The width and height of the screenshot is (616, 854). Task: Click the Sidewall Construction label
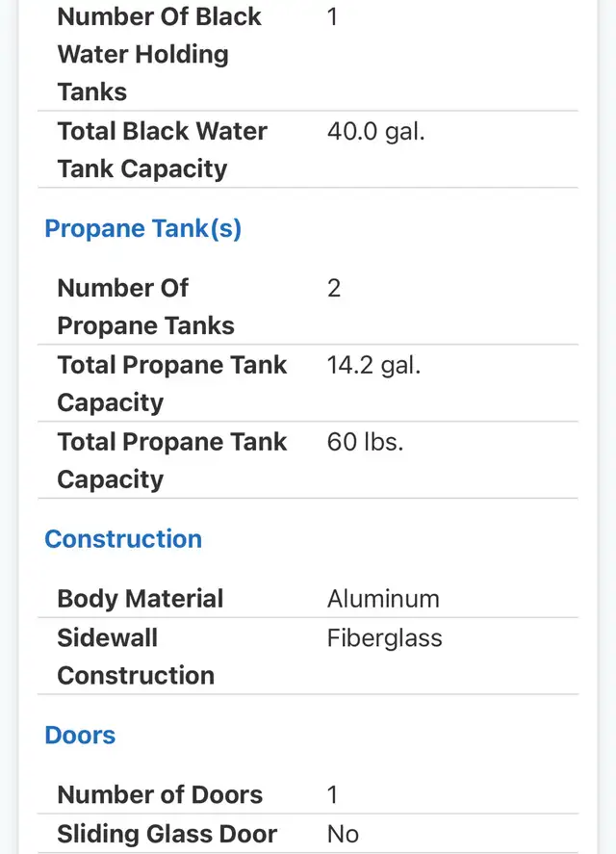tap(136, 656)
